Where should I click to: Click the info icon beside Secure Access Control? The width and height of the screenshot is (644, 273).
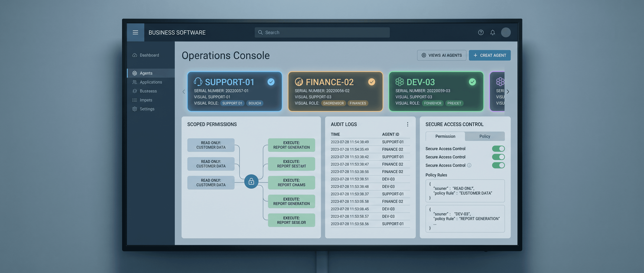point(470,165)
